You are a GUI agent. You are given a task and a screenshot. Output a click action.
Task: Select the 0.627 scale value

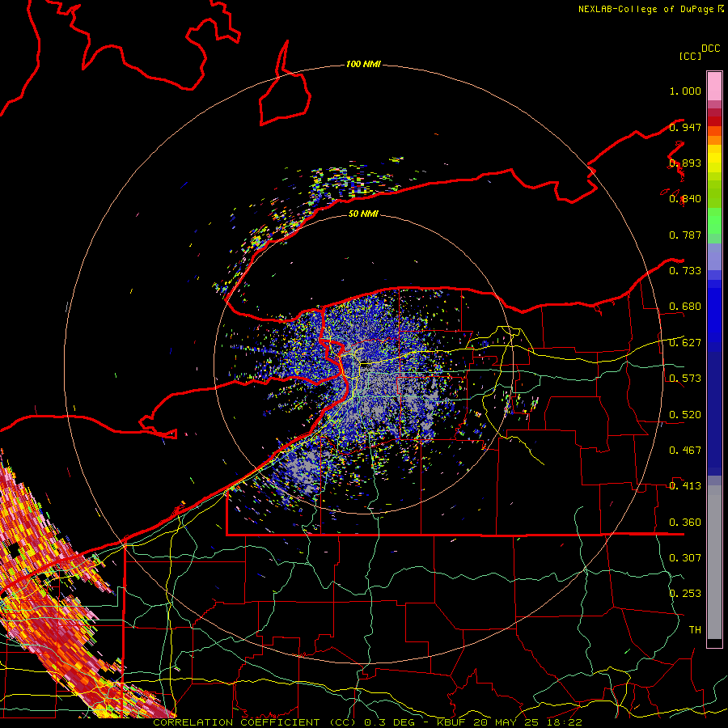click(x=685, y=343)
